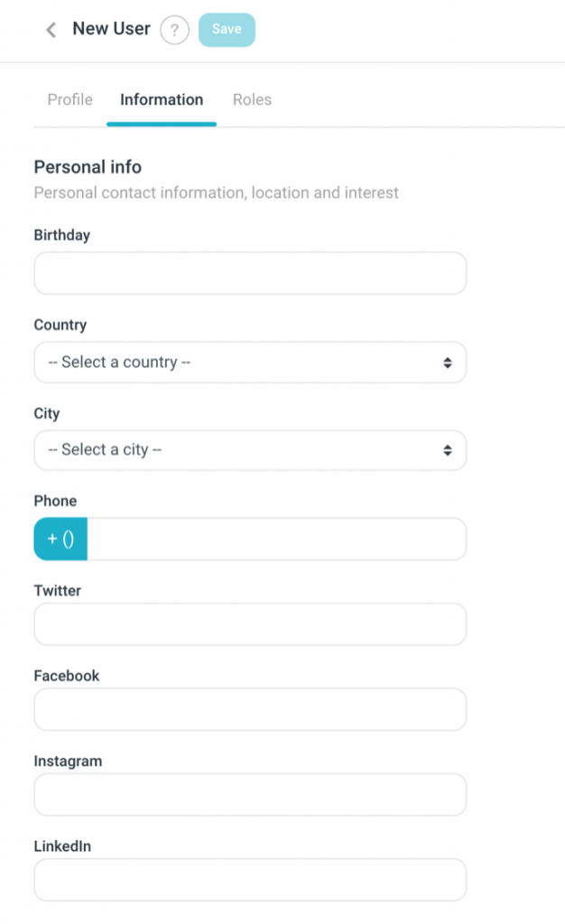Click the New User page title
The width and height of the screenshot is (565, 924).
click(111, 29)
